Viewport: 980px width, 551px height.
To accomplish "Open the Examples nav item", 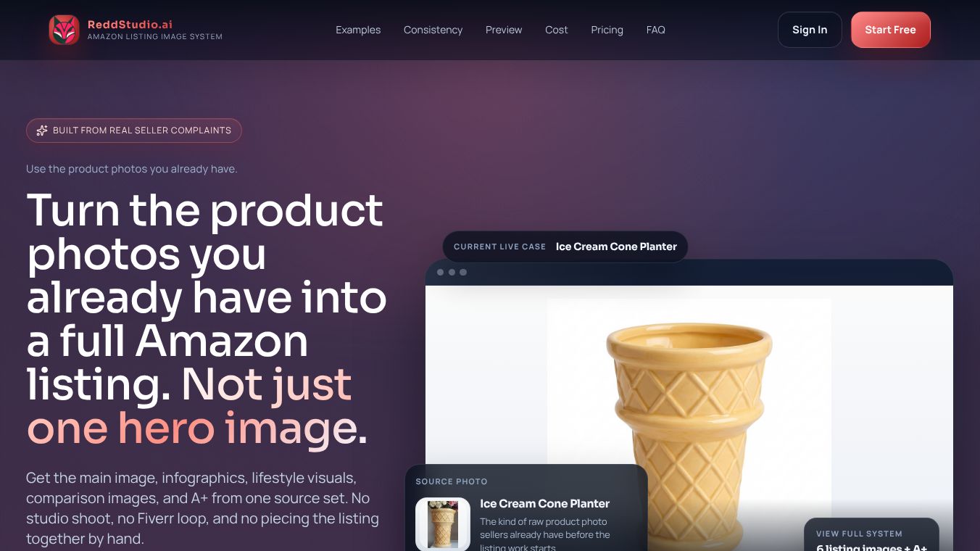I will point(358,30).
